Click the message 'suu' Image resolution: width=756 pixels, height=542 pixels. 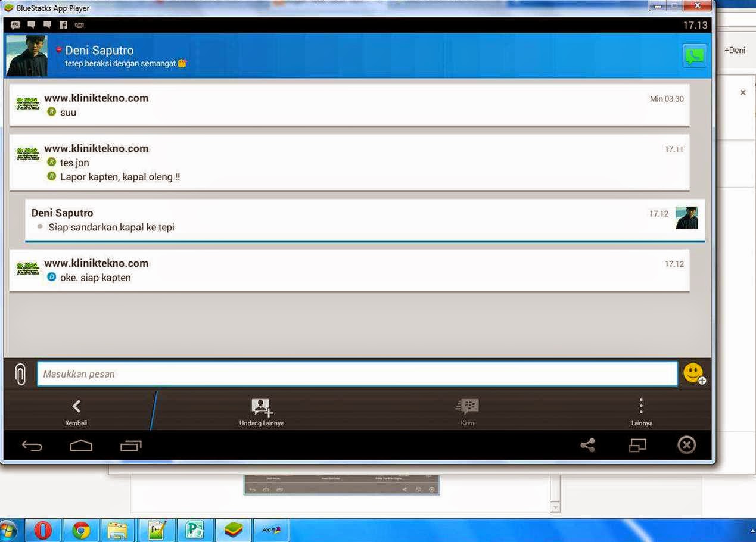pos(68,113)
